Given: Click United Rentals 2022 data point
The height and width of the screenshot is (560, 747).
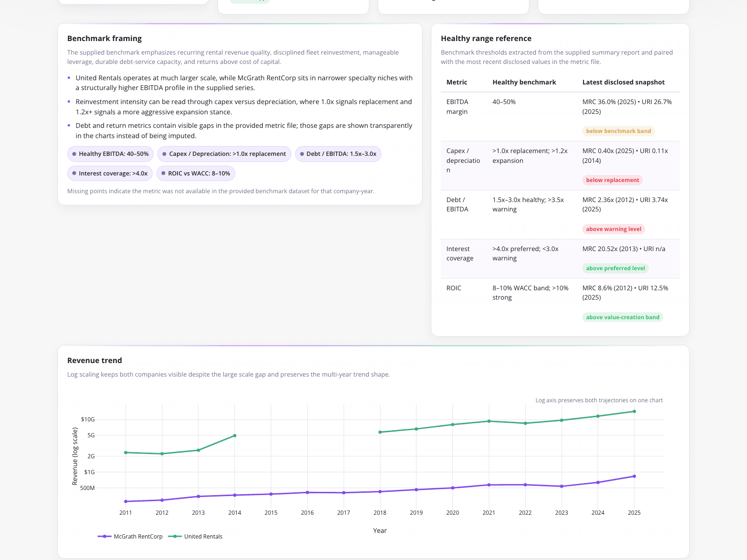Looking at the screenshot, I should 525,423.
